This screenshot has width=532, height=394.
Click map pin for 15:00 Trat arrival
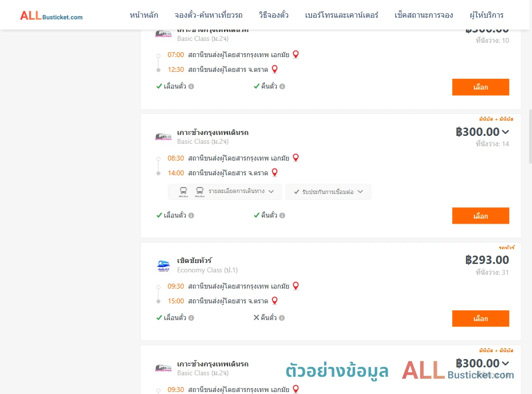(275, 301)
